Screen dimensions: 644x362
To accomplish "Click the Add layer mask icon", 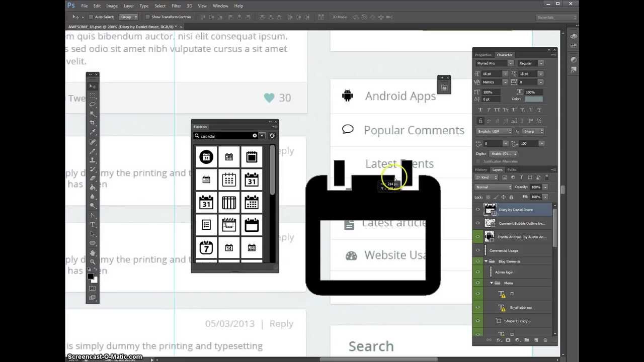I will [x=508, y=340].
